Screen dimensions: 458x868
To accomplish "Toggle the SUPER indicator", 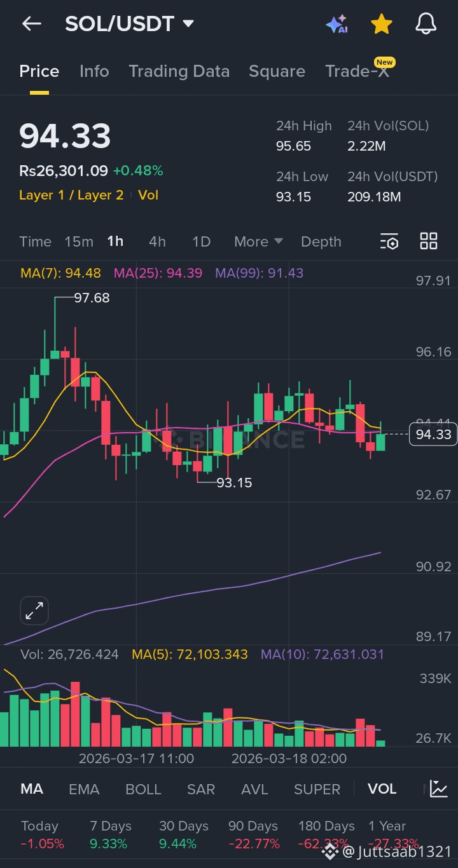I will coord(317,789).
